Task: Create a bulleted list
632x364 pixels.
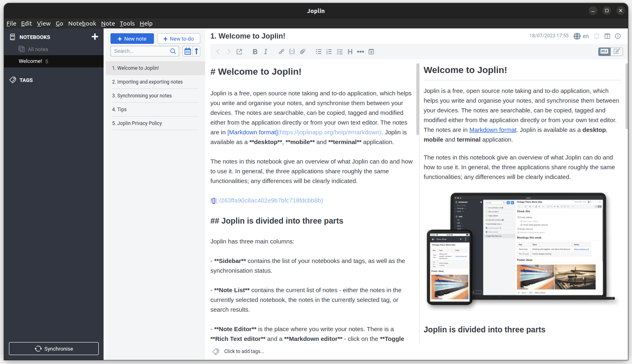Action: pos(318,52)
